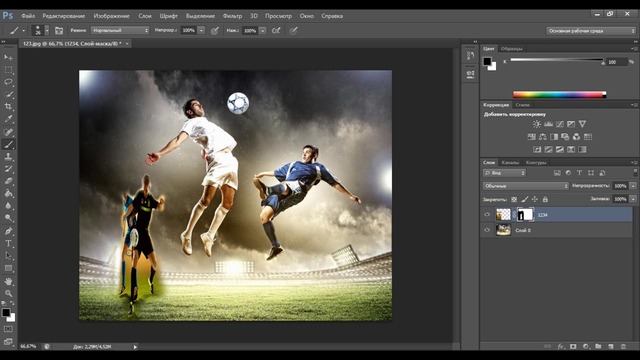The width and height of the screenshot is (640, 360).
Task: Select the Lasso tool
Action: click(x=8, y=82)
